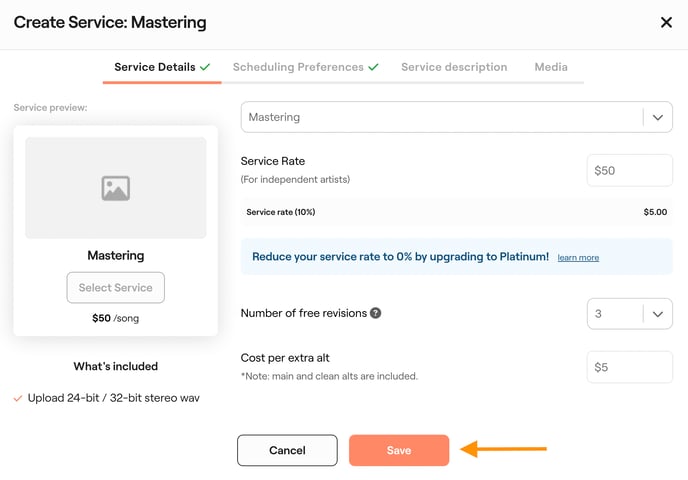Focus the Cost per extra alt field
Screen dimensions: 688x480
(x=629, y=367)
